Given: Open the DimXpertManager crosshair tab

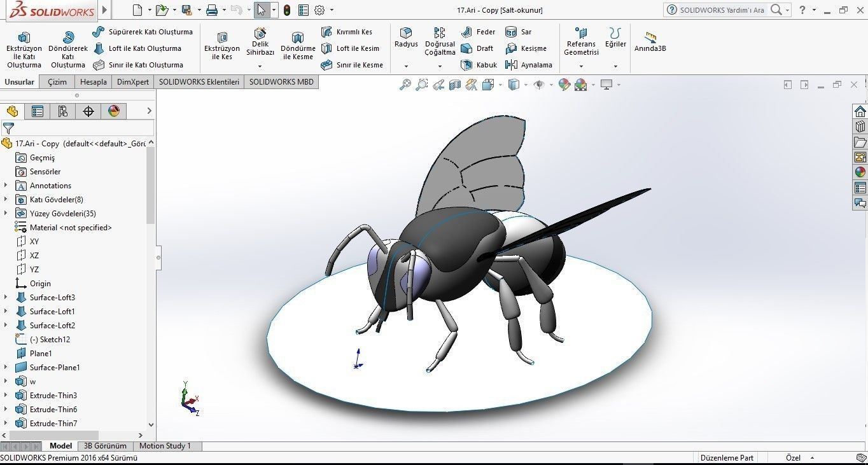Looking at the screenshot, I should 88,111.
